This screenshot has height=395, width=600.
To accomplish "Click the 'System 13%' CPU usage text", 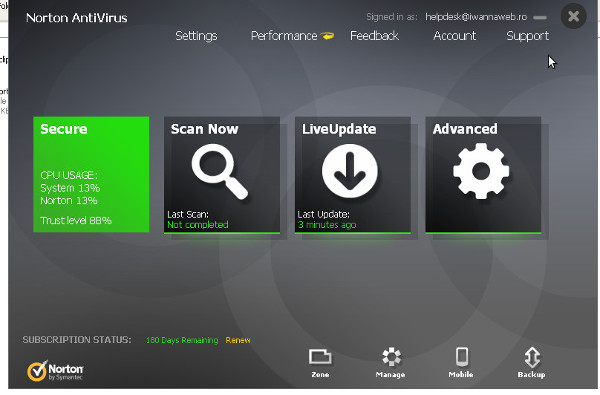I will (x=70, y=188).
